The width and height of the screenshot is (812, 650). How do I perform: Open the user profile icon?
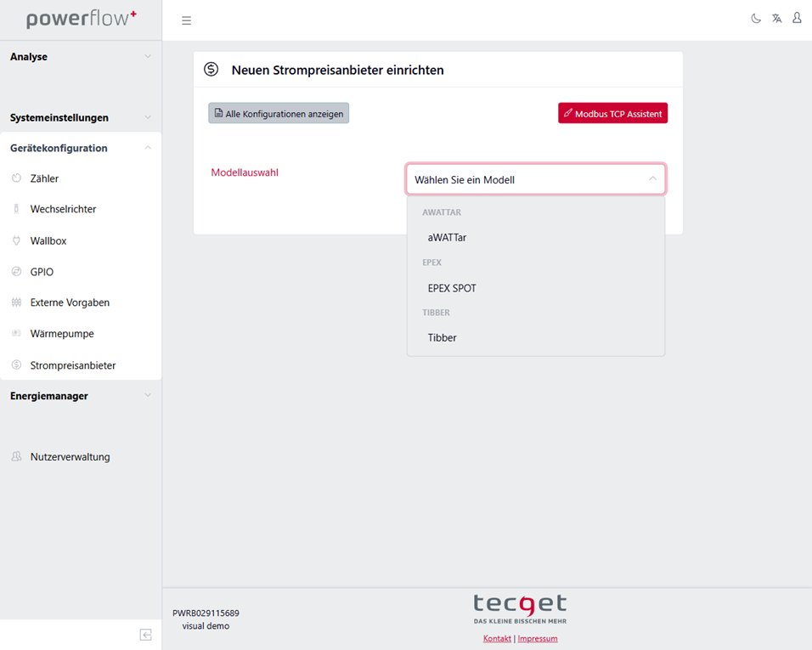tap(797, 18)
